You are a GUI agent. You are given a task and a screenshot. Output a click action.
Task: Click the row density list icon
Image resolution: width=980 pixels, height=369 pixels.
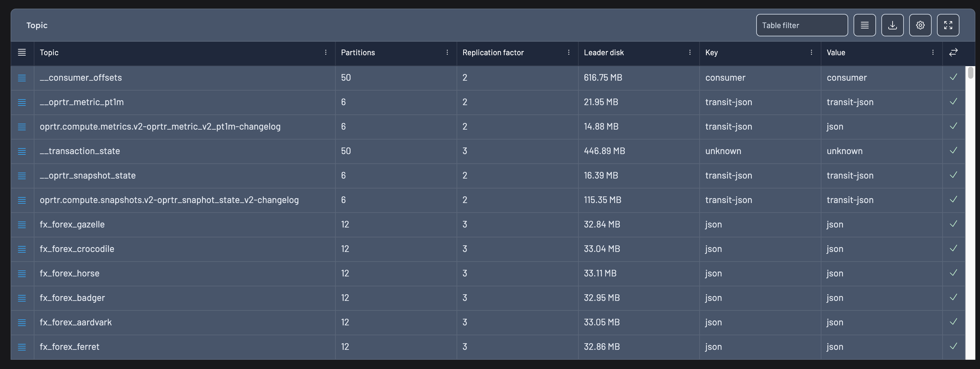[865, 25]
